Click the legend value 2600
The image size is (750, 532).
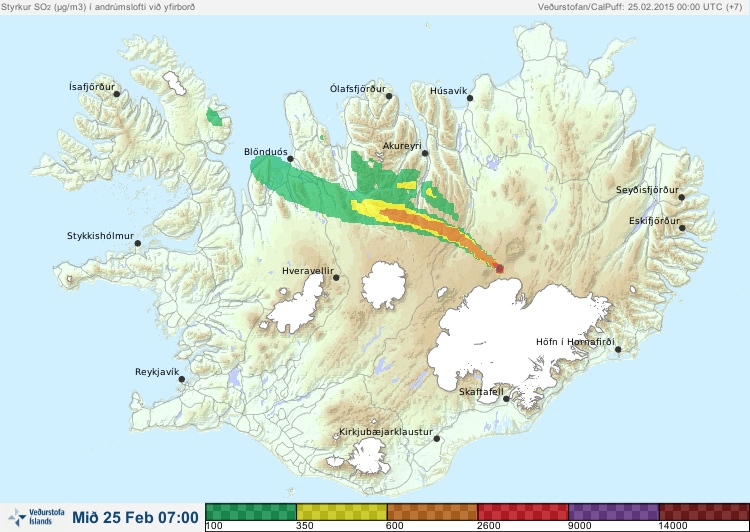tap(488, 526)
